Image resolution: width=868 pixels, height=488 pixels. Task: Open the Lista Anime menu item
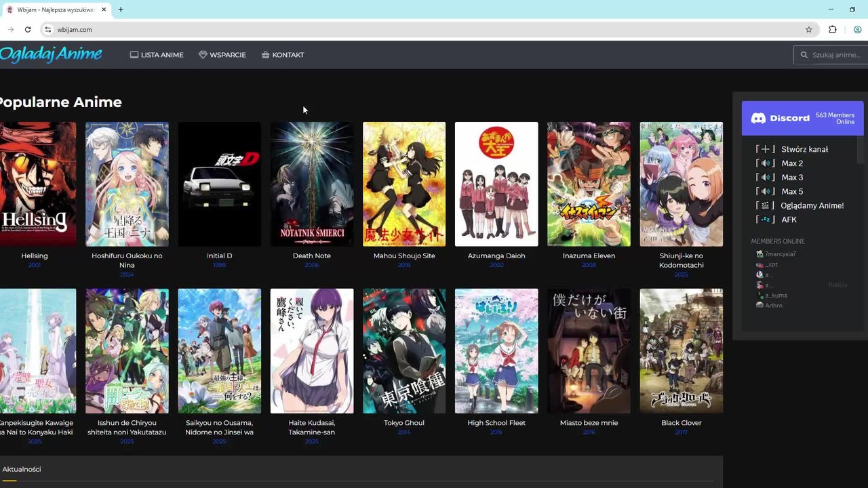[157, 55]
